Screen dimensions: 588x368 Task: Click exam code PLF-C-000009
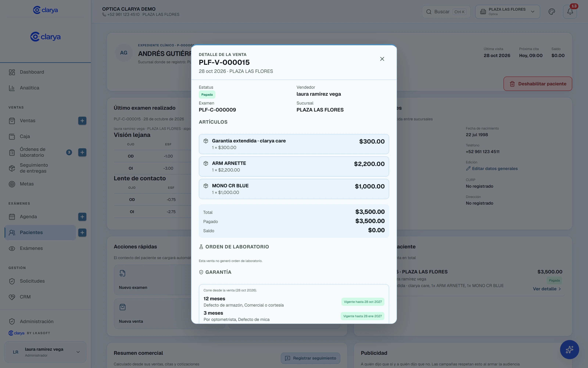pyautogui.click(x=217, y=110)
